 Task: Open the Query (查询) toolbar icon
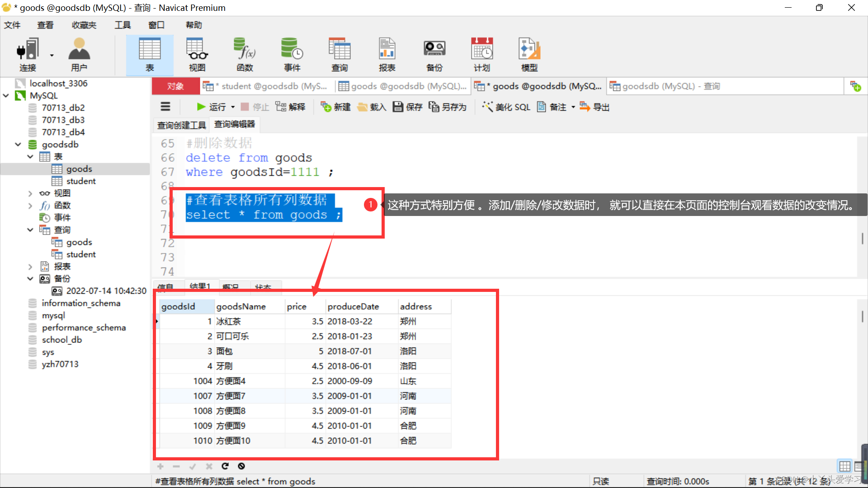[x=340, y=55]
